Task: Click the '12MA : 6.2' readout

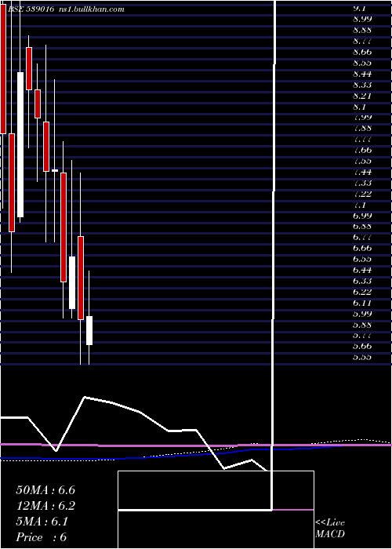Action: 45,506
